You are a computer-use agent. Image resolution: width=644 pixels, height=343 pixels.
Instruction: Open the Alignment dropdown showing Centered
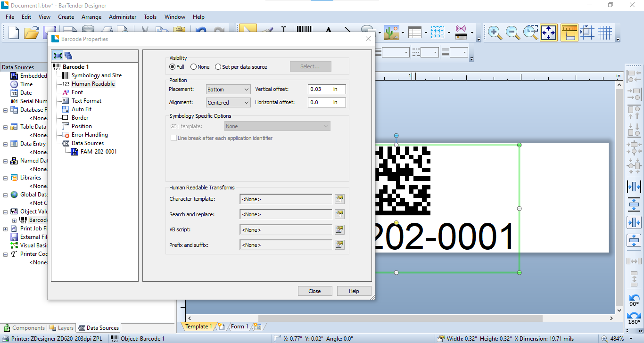click(x=229, y=102)
